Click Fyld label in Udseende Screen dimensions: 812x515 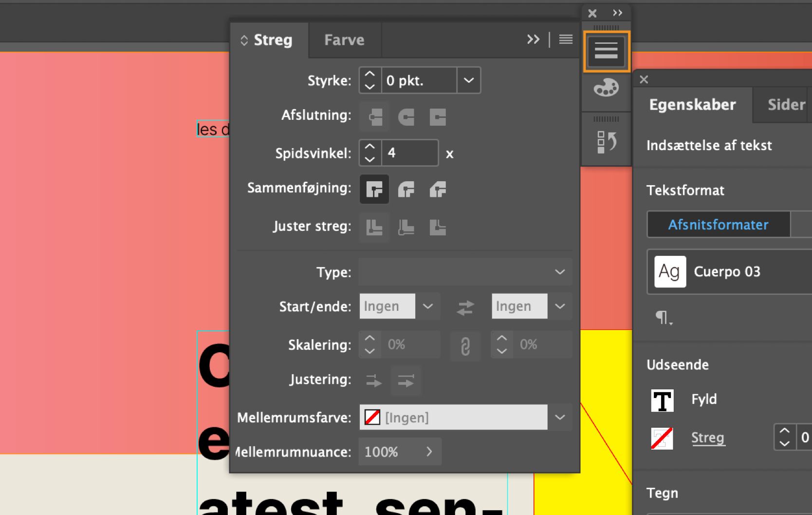[704, 400]
